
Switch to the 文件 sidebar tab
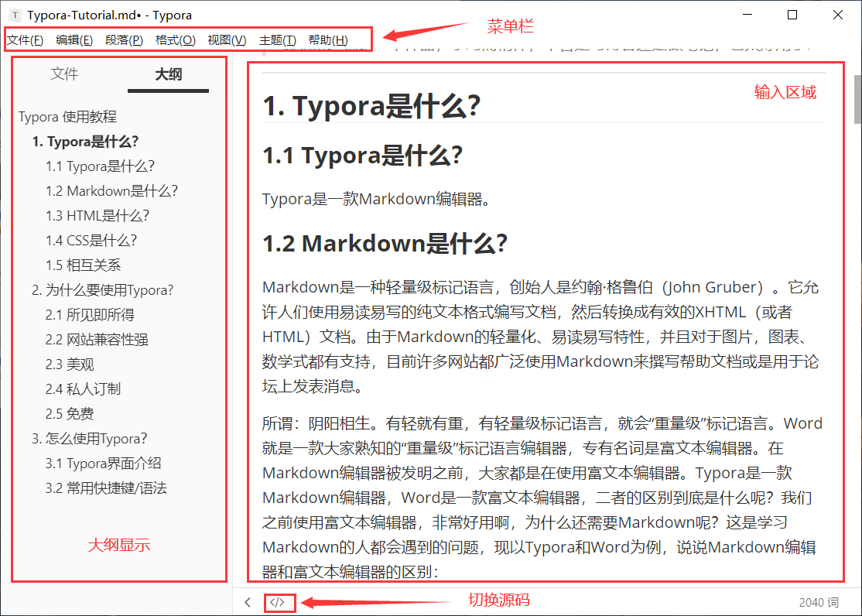[x=64, y=74]
